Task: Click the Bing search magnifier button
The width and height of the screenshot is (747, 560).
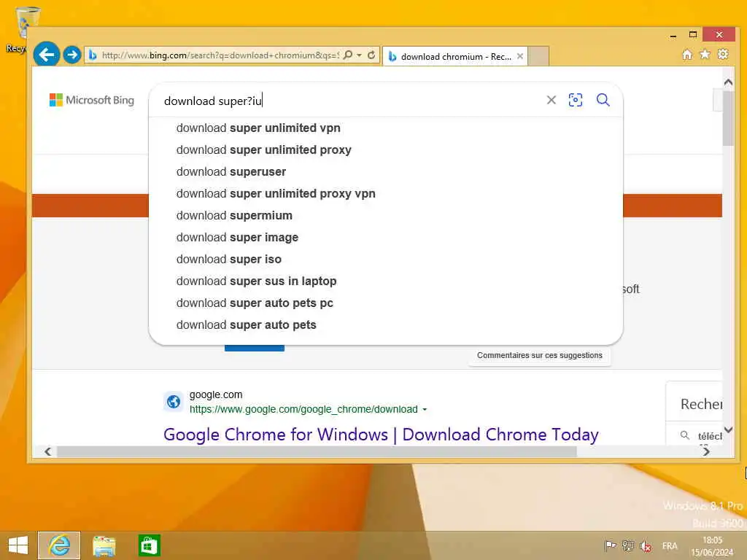Action: pos(603,100)
